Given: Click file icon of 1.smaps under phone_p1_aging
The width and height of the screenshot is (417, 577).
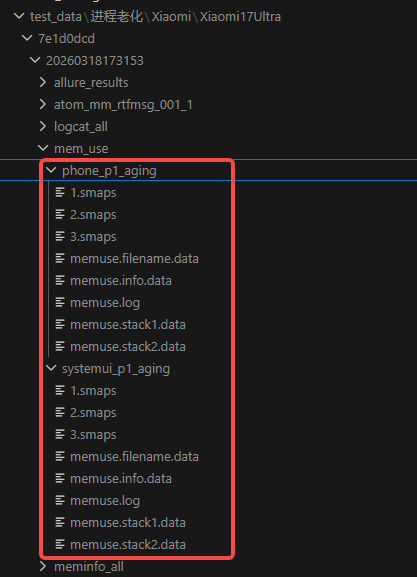Looking at the screenshot, I should pos(60,192).
